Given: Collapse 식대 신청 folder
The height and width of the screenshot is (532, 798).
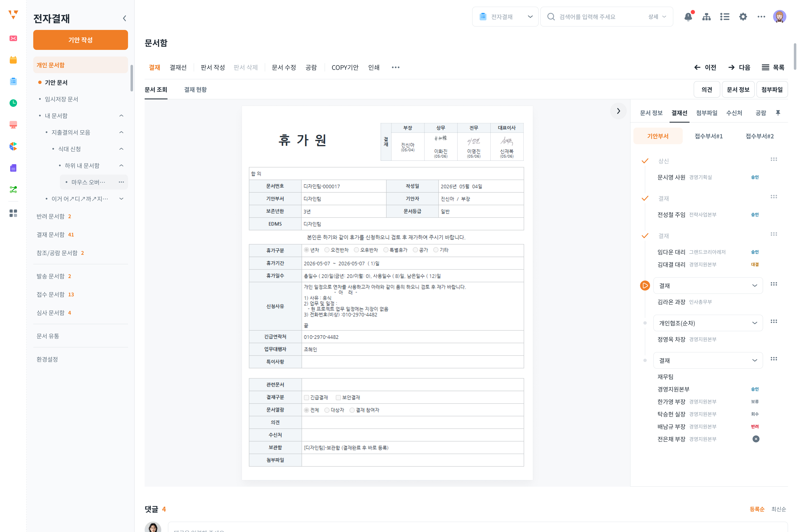Looking at the screenshot, I should (121, 149).
